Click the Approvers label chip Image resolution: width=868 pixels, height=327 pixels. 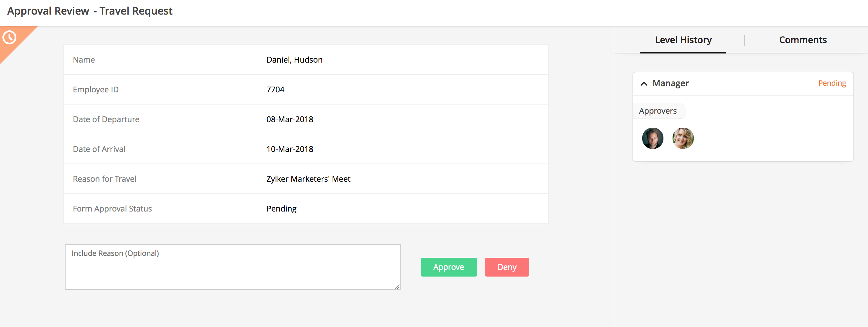tap(658, 110)
